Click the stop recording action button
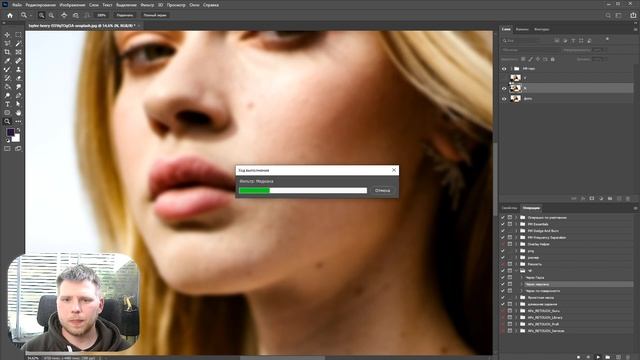640x360 pixels. (578, 357)
